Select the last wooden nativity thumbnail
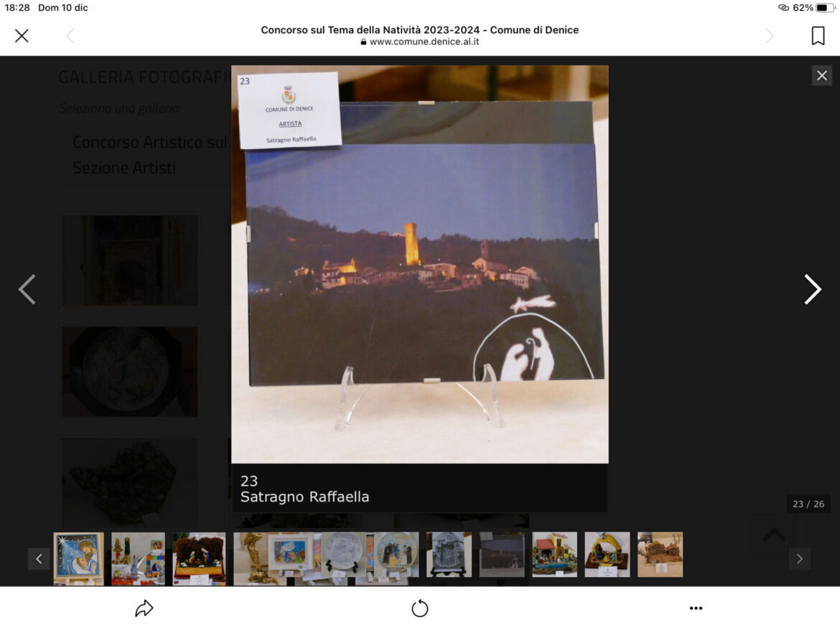This screenshot has width=840, height=630. point(660,555)
